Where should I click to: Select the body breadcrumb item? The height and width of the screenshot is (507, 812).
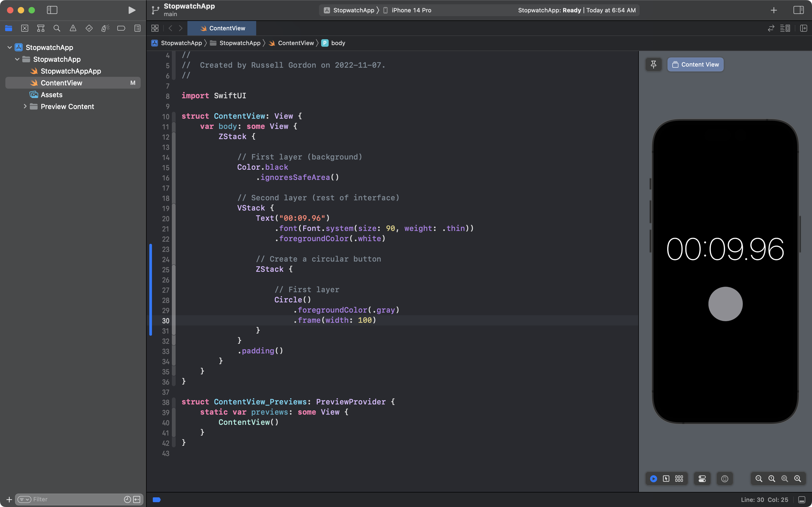[338, 43]
